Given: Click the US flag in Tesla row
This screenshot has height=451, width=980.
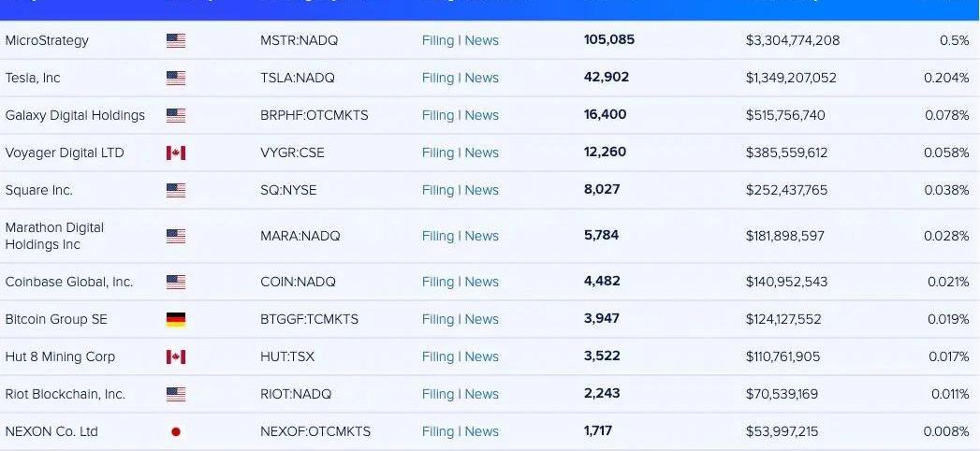Looking at the screenshot, I should 176,78.
